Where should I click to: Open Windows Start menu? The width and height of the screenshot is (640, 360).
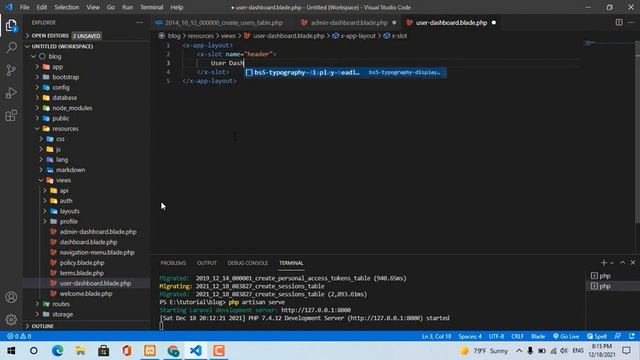click(11, 351)
